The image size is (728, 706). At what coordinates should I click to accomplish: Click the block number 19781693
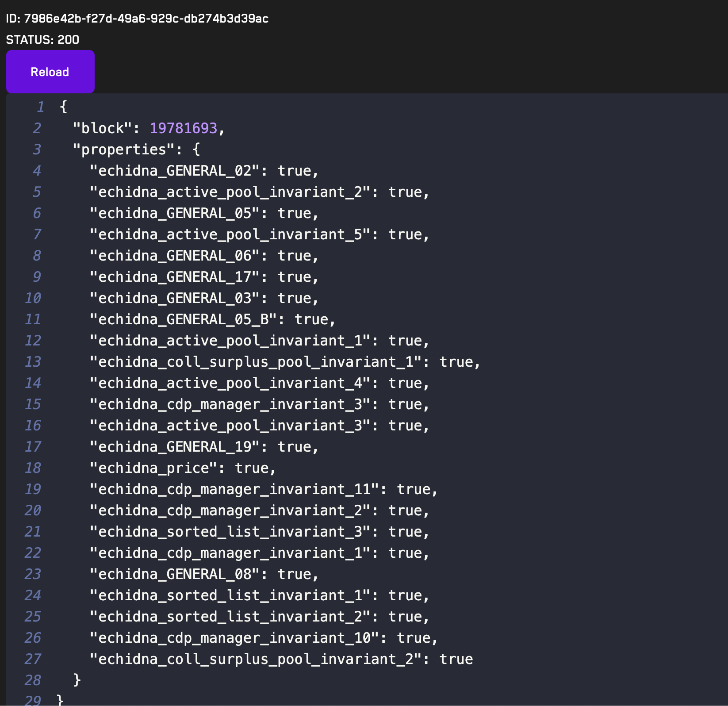click(x=184, y=128)
